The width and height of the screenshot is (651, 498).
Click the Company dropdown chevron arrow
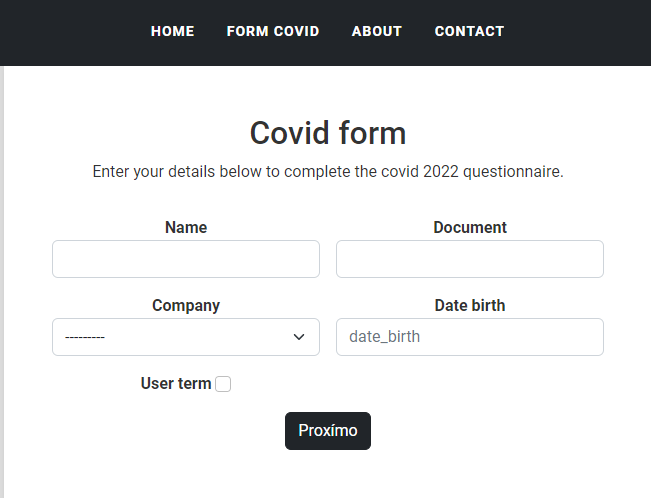coord(299,337)
